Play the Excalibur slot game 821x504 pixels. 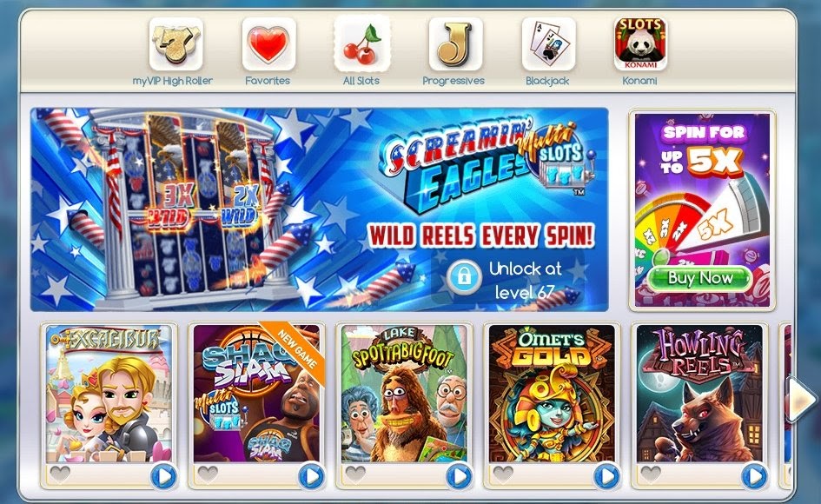click(x=164, y=476)
